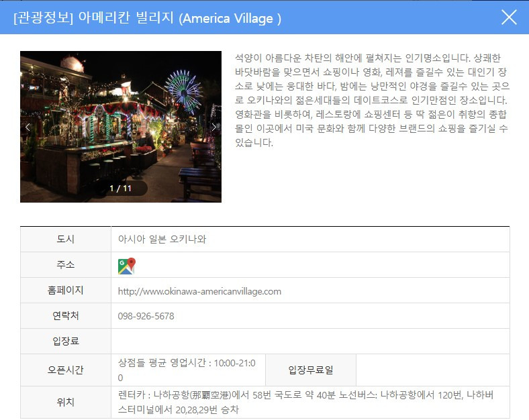Click the 오픈시간 row label
This screenshot has width=529, height=420.
[x=65, y=370]
